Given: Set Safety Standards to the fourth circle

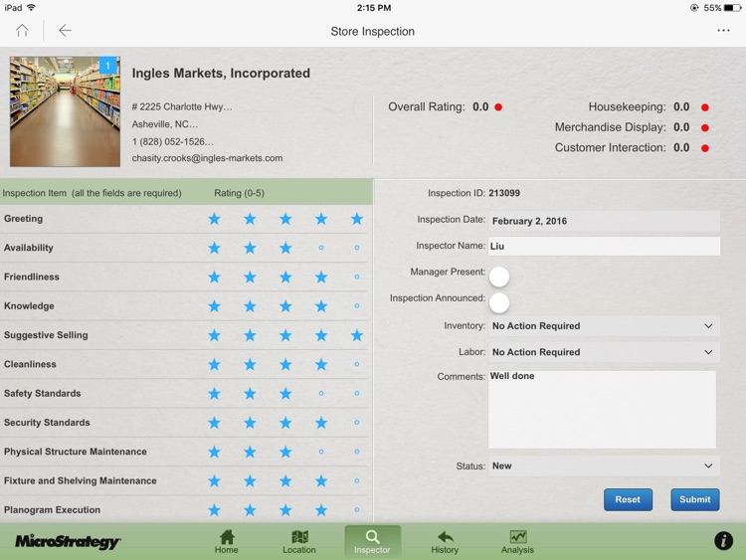Looking at the screenshot, I should pos(321,394).
